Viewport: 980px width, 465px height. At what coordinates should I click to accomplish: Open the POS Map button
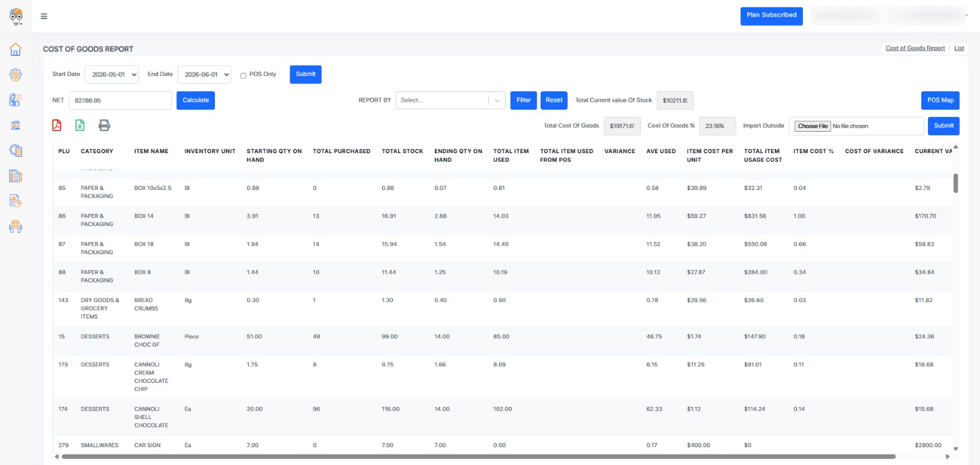[x=940, y=100]
